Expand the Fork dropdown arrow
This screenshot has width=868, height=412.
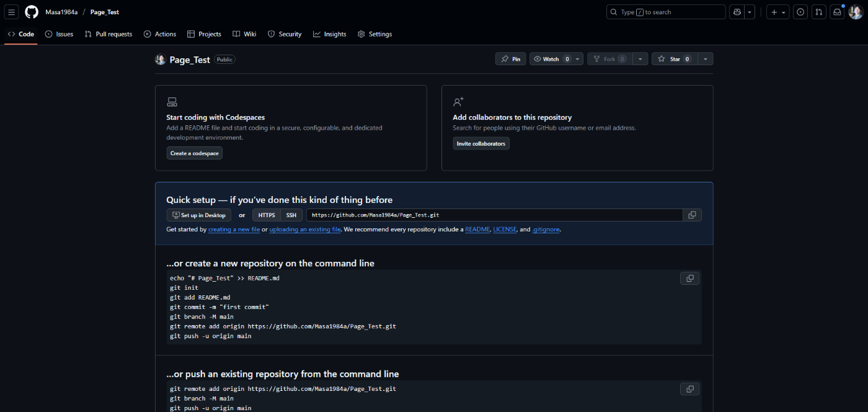coord(640,59)
